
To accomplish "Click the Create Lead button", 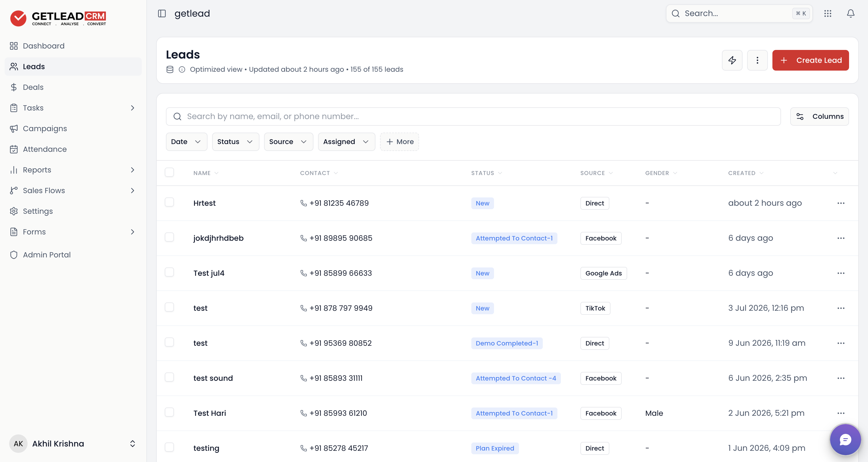I will (x=810, y=60).
